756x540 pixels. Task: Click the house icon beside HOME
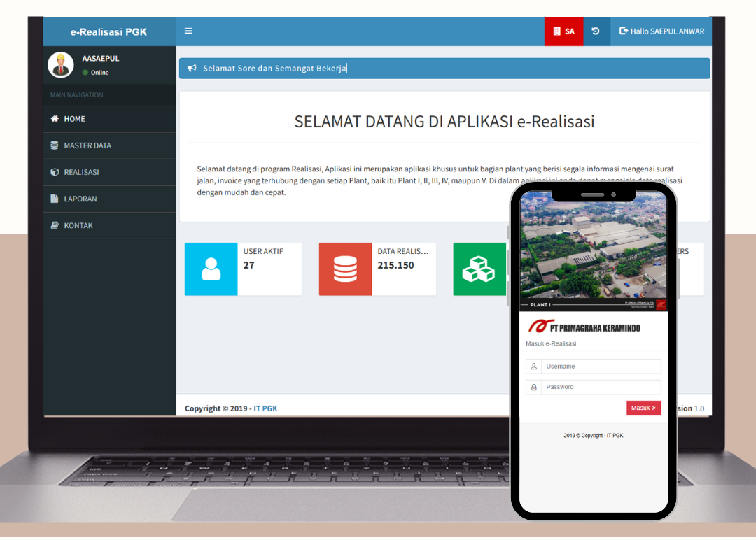[55, 118]
